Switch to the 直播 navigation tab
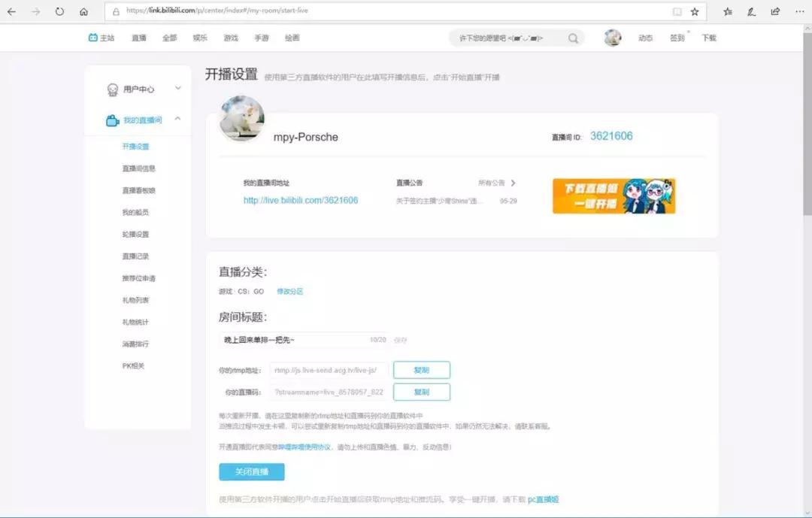 [138, 37]
